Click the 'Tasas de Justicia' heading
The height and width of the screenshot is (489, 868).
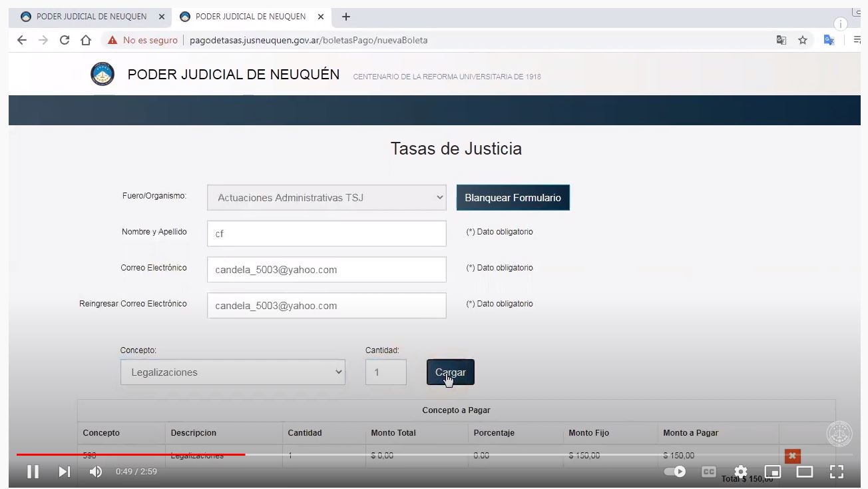456,149
